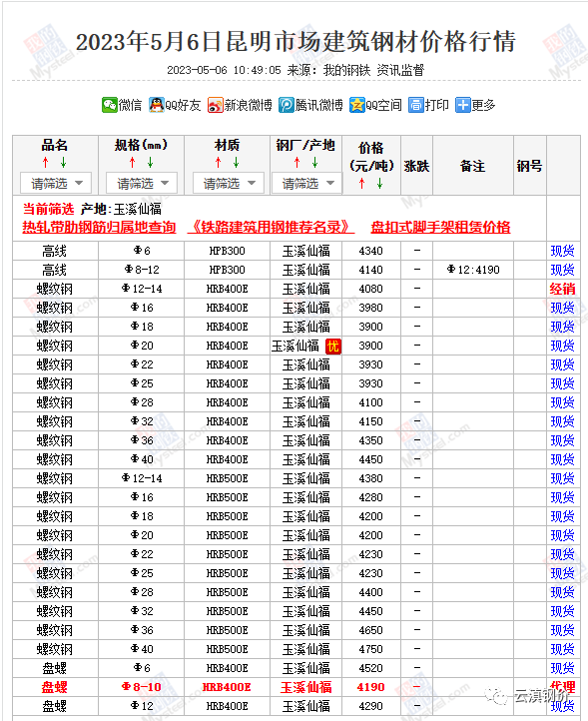The image size is (588, 721).
Task: Sort 钢厂/产地 descending with green arrow
Action: [314, 163]
